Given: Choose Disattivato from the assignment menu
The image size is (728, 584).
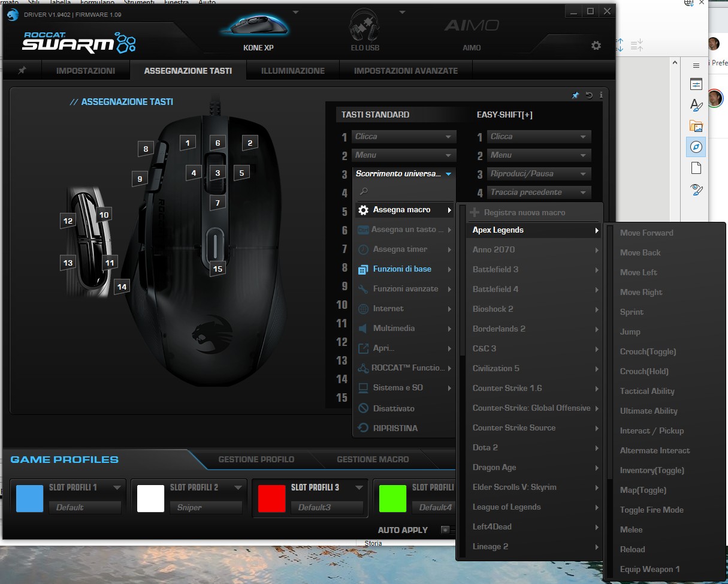Looking at the screenshot, I should 404,408.
